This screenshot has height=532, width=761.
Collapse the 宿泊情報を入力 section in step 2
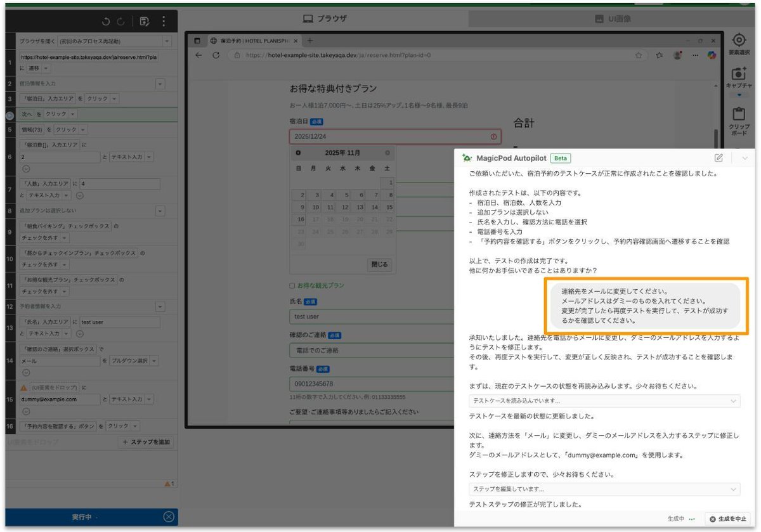point(160,84)
